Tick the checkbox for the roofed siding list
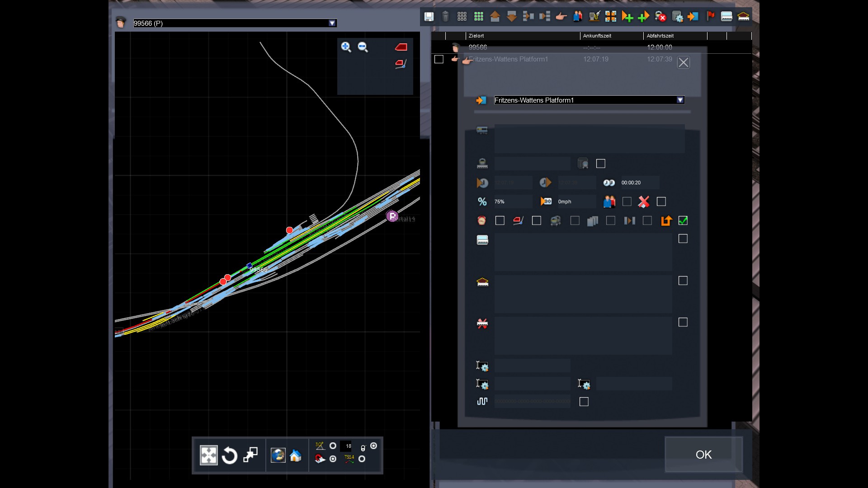This screenshot has height=488, width=868. pos(683,281)
